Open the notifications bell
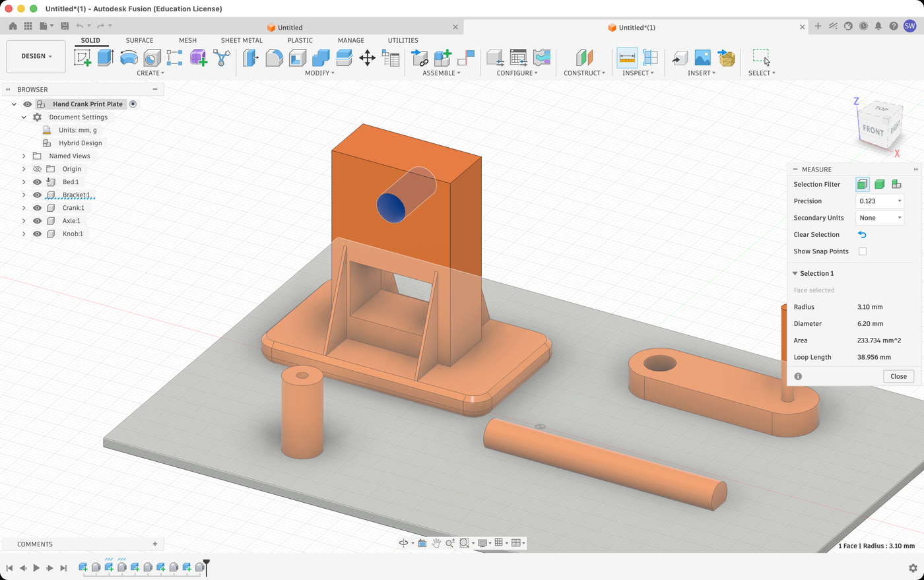924x580 pixels. pos(878,26)
